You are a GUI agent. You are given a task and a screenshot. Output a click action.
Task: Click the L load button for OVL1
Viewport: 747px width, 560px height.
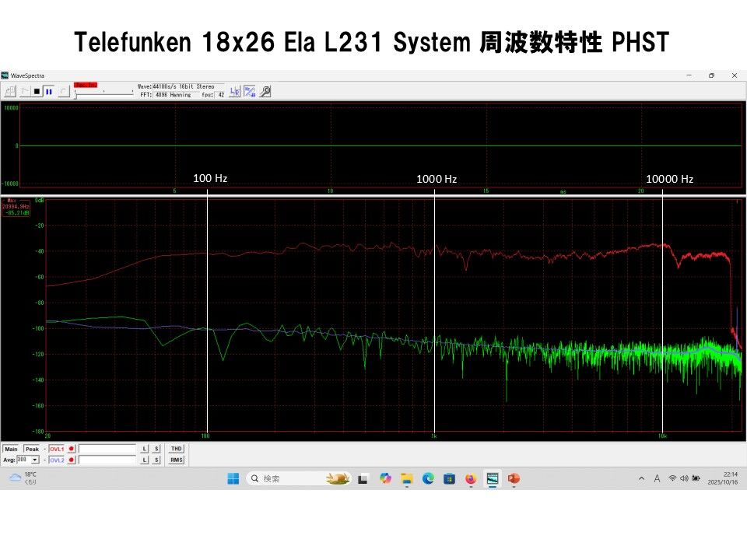tap(145, 449)
